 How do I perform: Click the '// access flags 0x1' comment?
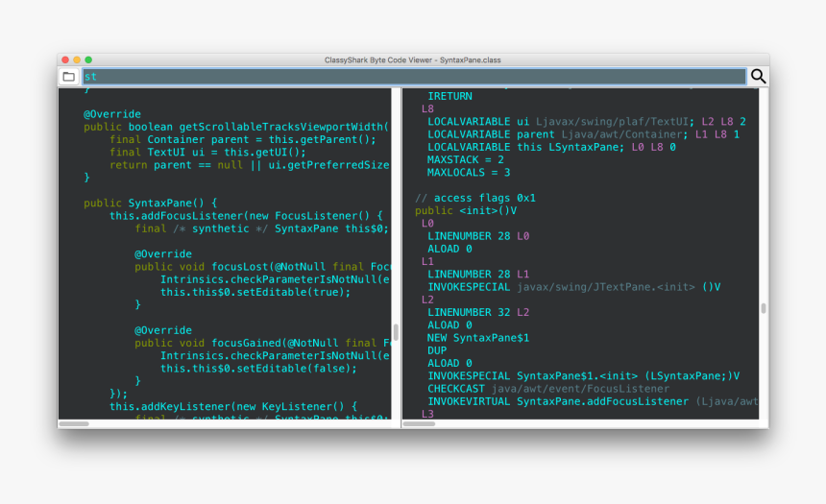(x=475, y=198)
